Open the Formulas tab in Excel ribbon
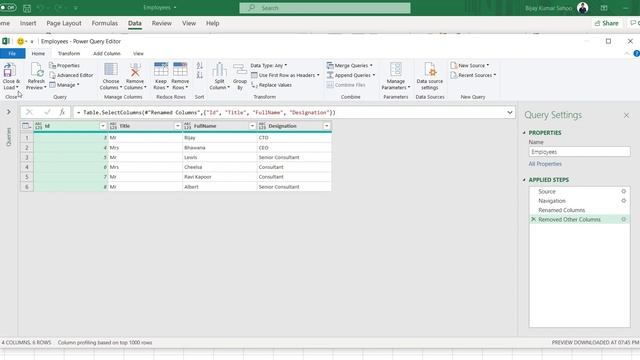The width and height of the screenshot is (640, 360). [x=104, y=23]
